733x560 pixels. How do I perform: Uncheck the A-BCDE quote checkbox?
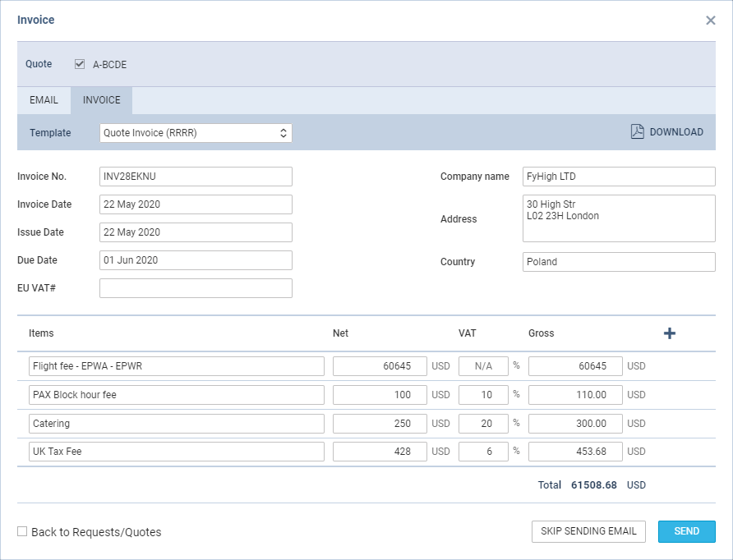(80, 64)
